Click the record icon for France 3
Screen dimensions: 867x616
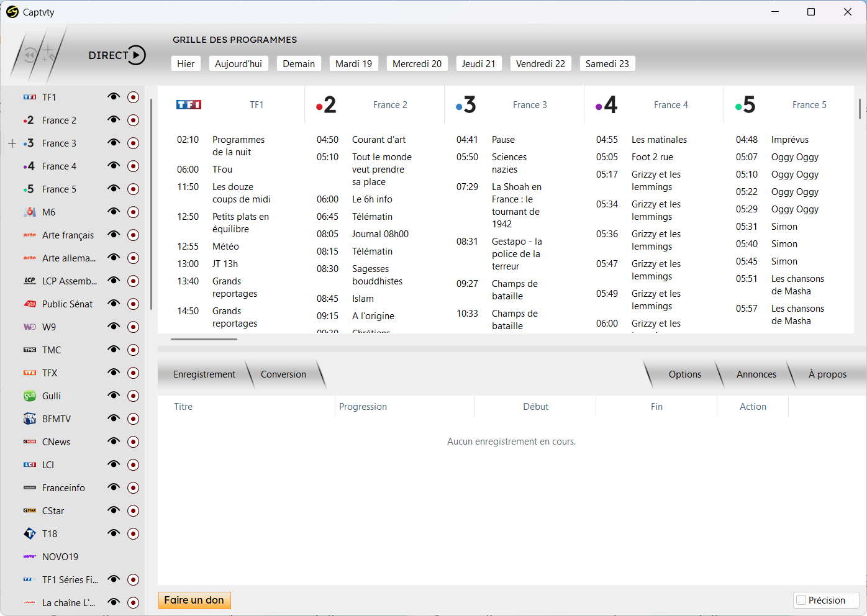click(133, 143)
